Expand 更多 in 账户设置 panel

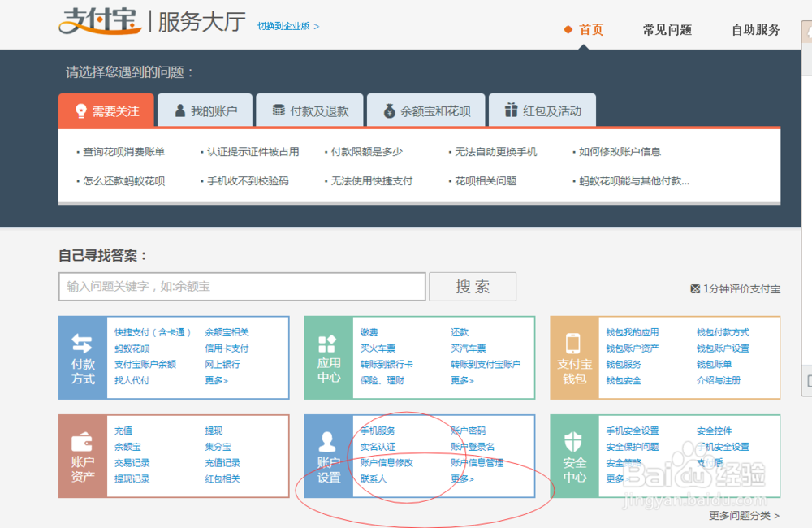[x=462, y=478]
